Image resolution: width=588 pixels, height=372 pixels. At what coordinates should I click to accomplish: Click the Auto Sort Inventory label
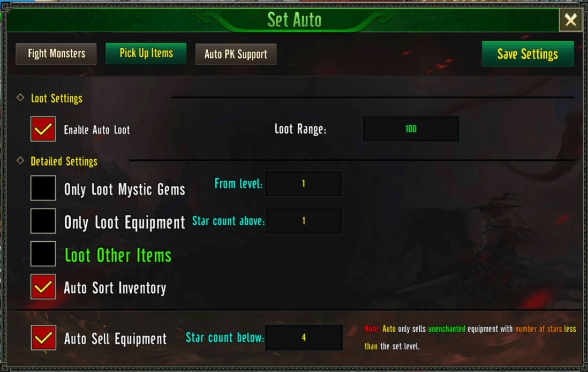tap(115, 288)
